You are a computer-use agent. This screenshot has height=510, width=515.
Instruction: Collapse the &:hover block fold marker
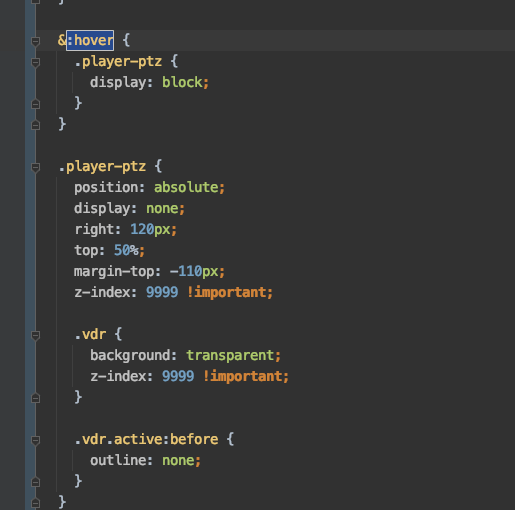(x=35, y=41)
